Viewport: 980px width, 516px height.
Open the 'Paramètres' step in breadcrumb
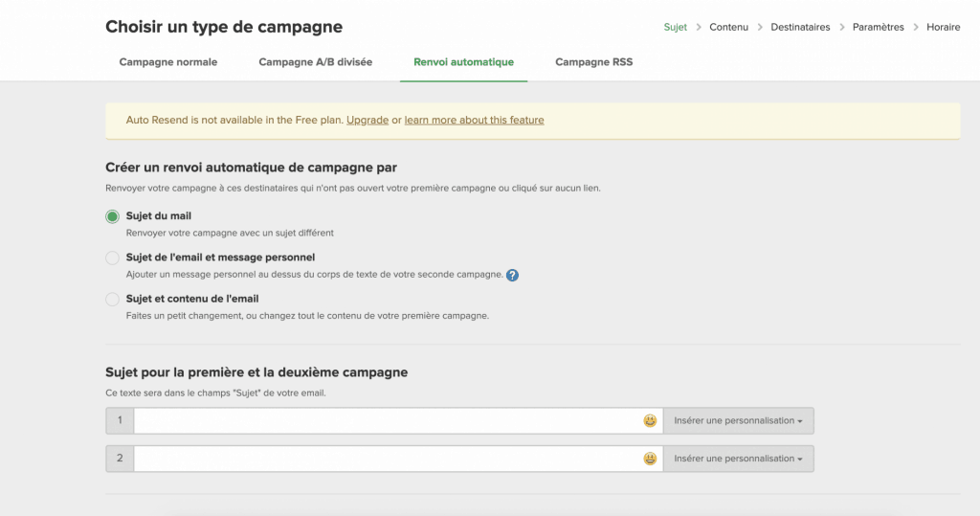(x=878, y=27)
